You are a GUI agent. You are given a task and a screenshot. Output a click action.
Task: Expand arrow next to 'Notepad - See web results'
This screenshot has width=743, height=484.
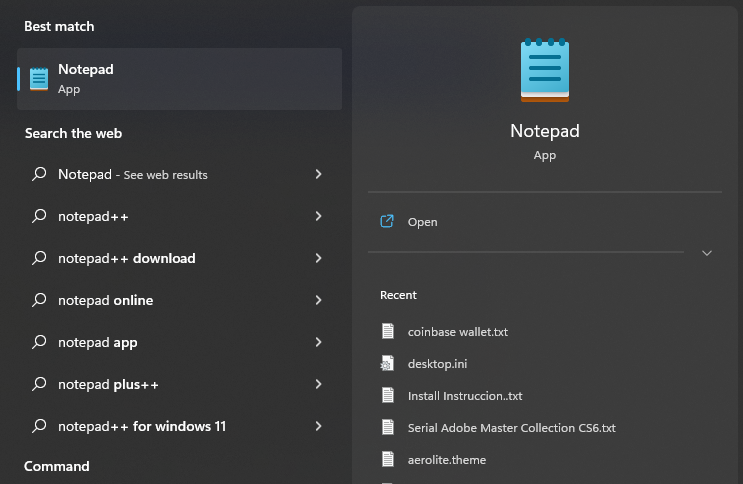point(318,174)
